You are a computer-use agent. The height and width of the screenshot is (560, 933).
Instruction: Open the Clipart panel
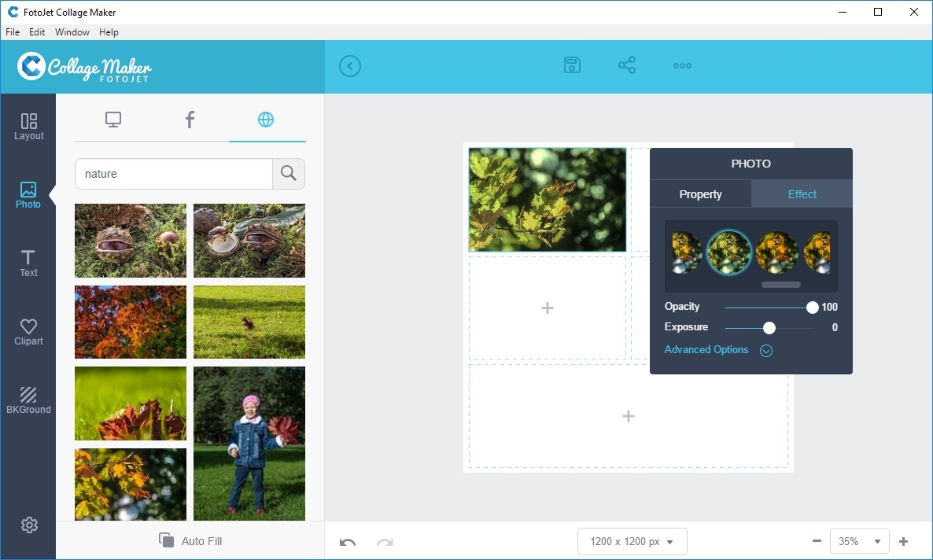[28, 330]
